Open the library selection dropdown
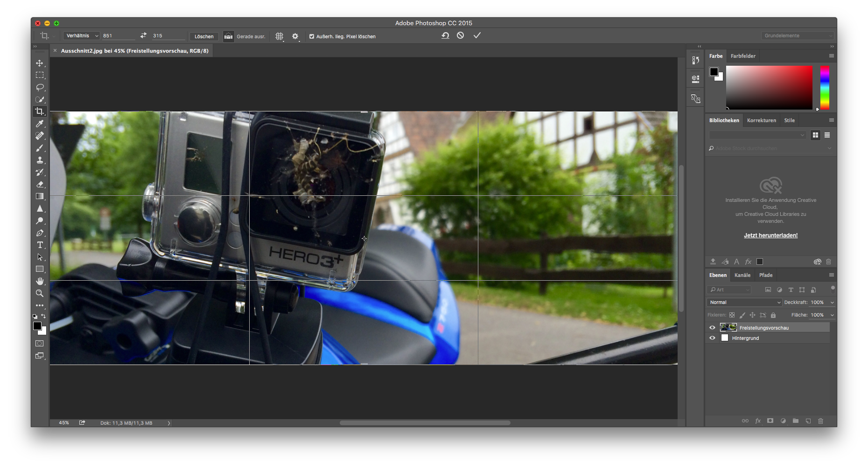The image size is (868, 469). pos(757,135)
